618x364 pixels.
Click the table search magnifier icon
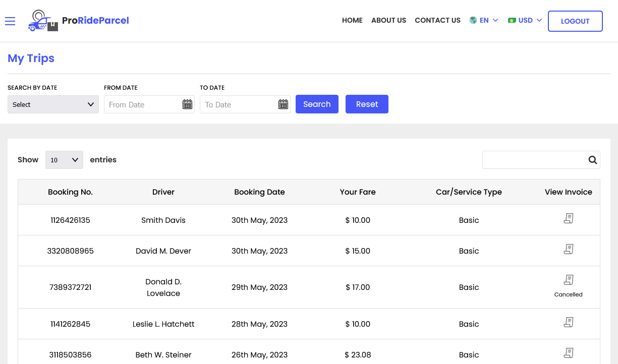coord(593,160)
